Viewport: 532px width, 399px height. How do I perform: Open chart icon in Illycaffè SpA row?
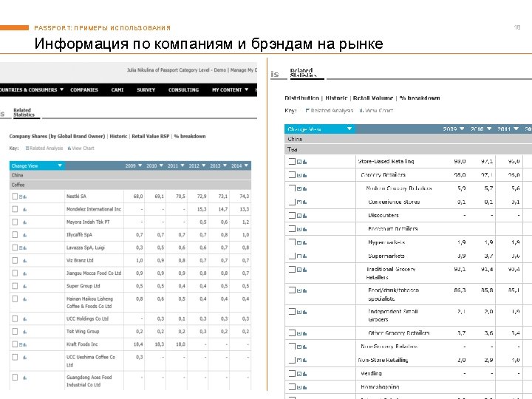click(x=25, y=235)
